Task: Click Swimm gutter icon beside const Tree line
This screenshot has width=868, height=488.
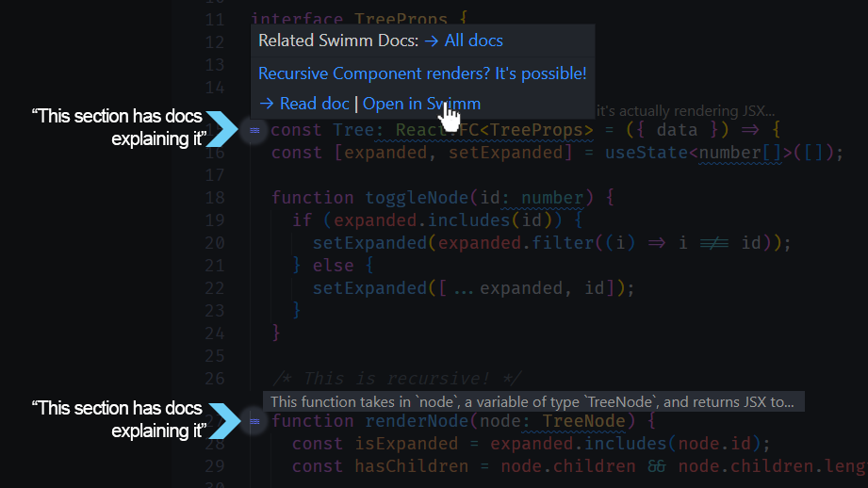Action: click(254, 131)
